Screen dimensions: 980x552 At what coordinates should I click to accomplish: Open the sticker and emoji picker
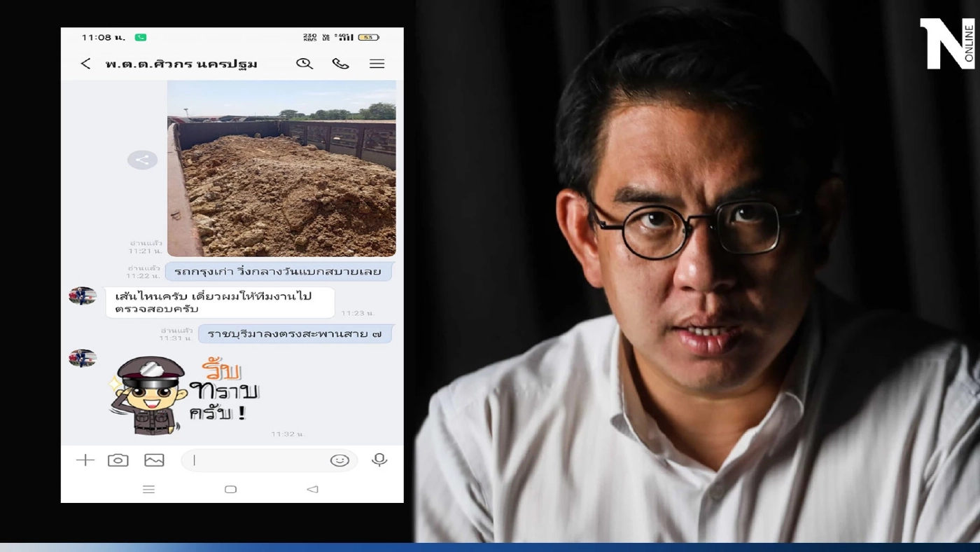coord(340,460)
